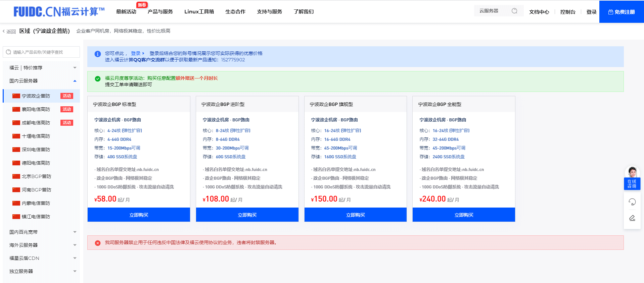644x283 pixels.
Task: Click the red 活动 badge beside 襄阳电信高防
Action: tap(66, 109)
